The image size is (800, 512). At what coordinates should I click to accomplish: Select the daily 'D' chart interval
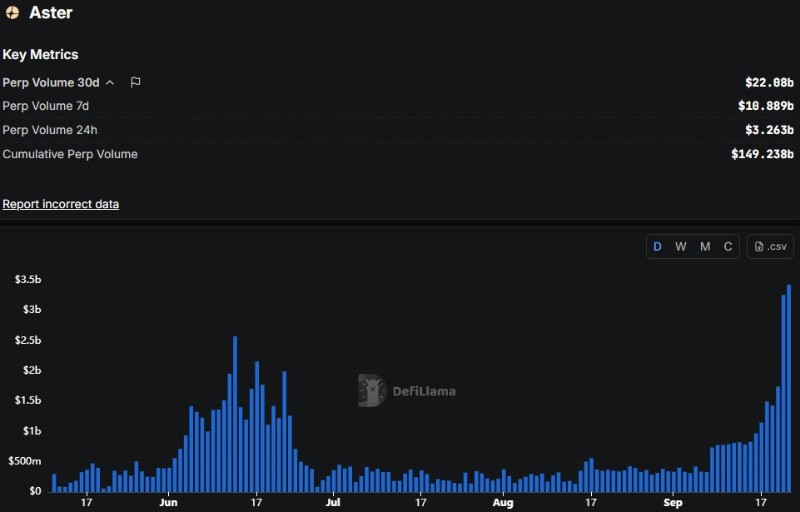point(657,246)
